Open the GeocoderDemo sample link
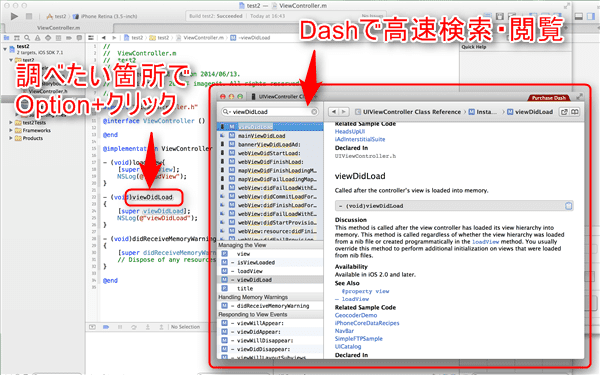This screenshot has height=375, width=600. pyautogui.click(x=356, y=315)
